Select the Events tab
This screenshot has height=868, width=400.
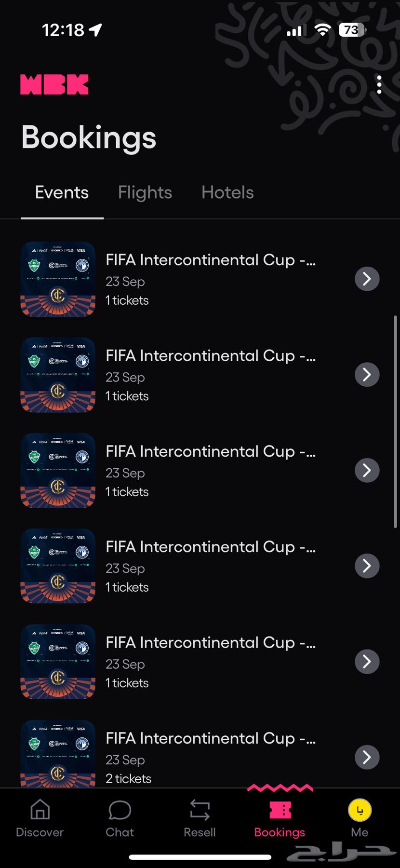[x=61, y=192]
